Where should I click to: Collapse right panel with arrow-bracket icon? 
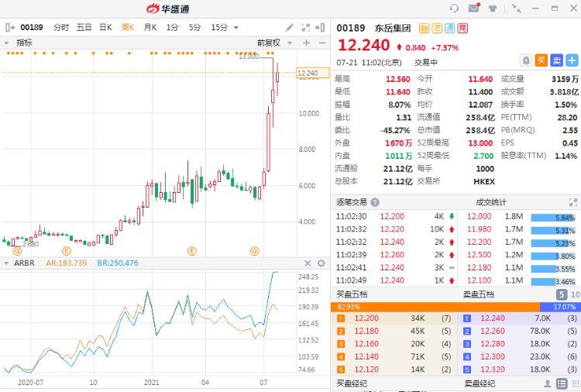[320, 27]
